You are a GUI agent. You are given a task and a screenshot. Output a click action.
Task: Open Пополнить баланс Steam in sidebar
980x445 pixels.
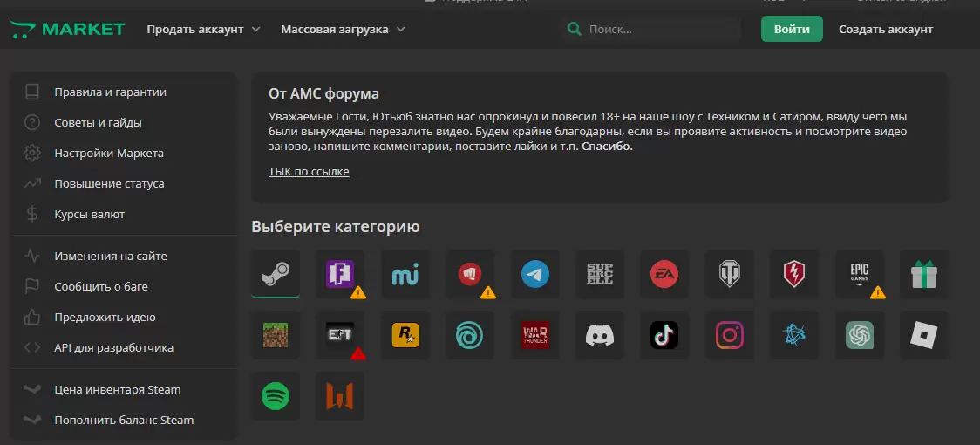pyautogui.click(x=123, y=420)
